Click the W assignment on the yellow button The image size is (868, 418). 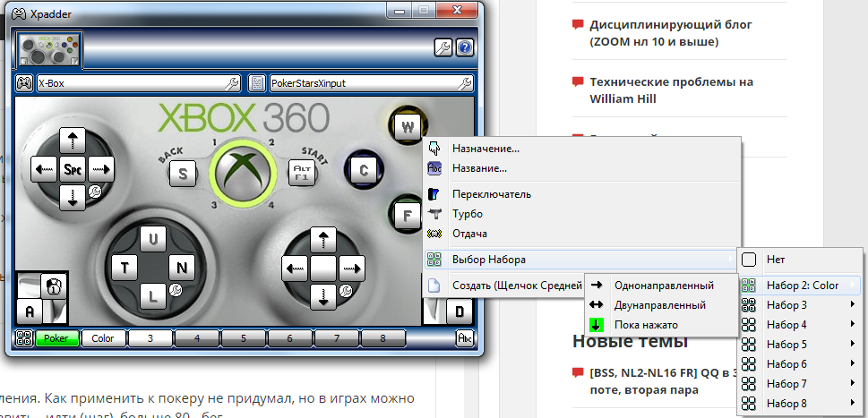408,128
